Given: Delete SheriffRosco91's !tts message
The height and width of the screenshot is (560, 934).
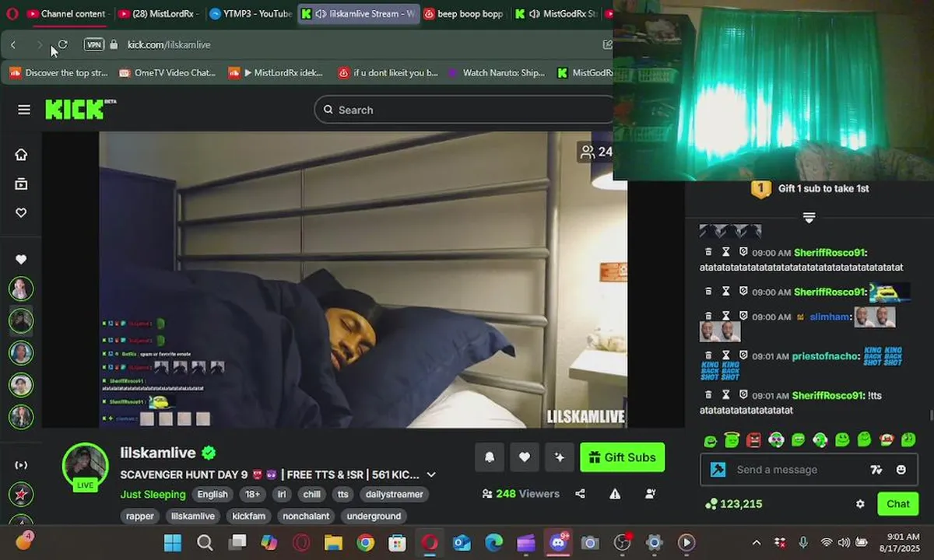Looking at the screenshot, I should pyautogui.click(x=708, y=395).
